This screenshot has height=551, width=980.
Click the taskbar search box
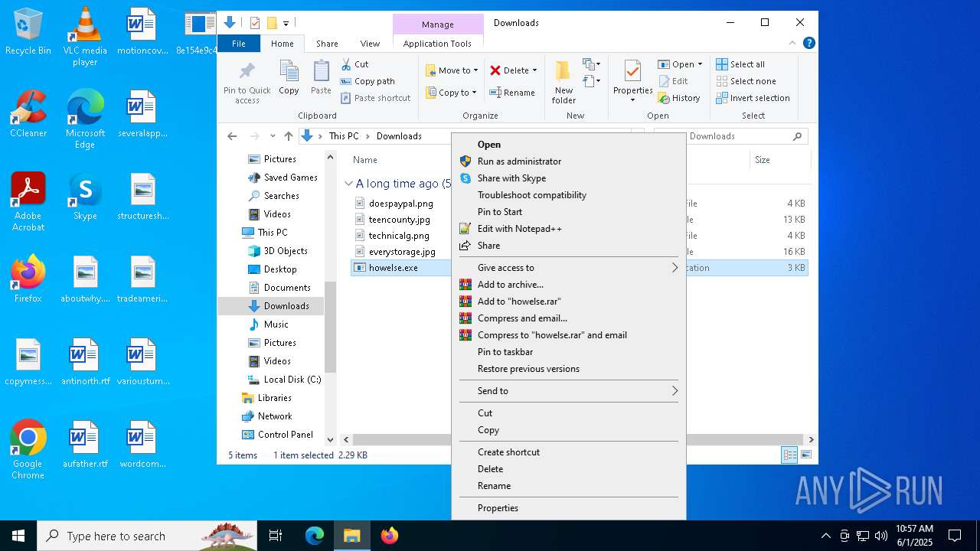[147, 536]
